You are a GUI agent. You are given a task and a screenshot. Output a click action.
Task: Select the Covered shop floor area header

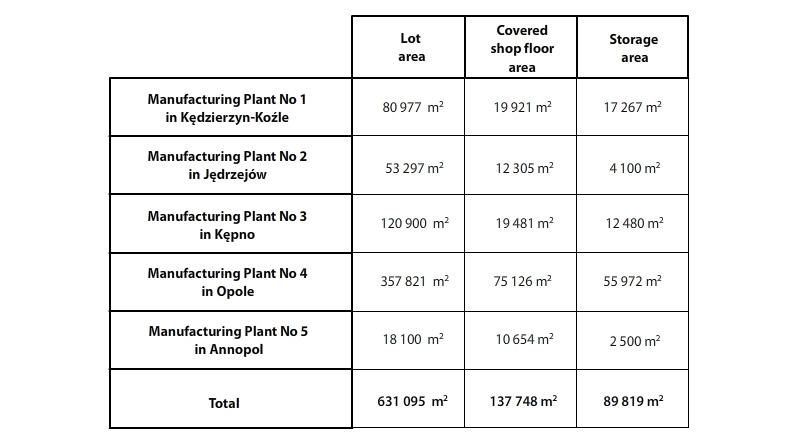[x=522, y=48]
